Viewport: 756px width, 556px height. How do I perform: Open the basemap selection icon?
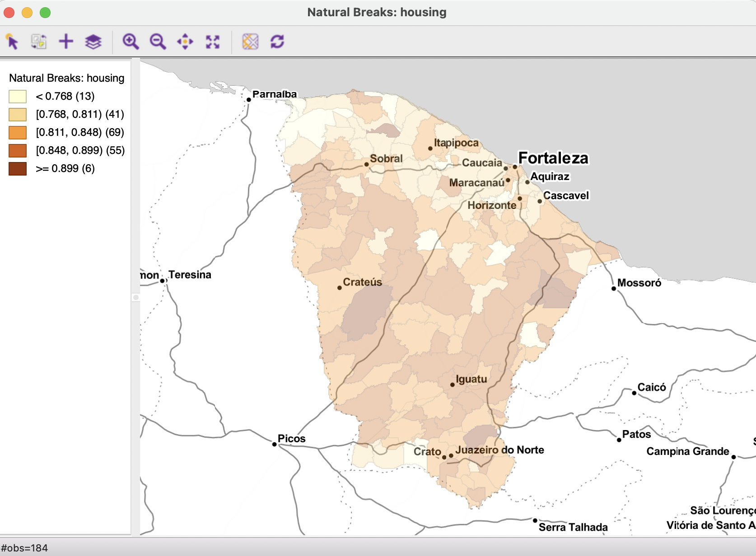(x=250, y=42)
